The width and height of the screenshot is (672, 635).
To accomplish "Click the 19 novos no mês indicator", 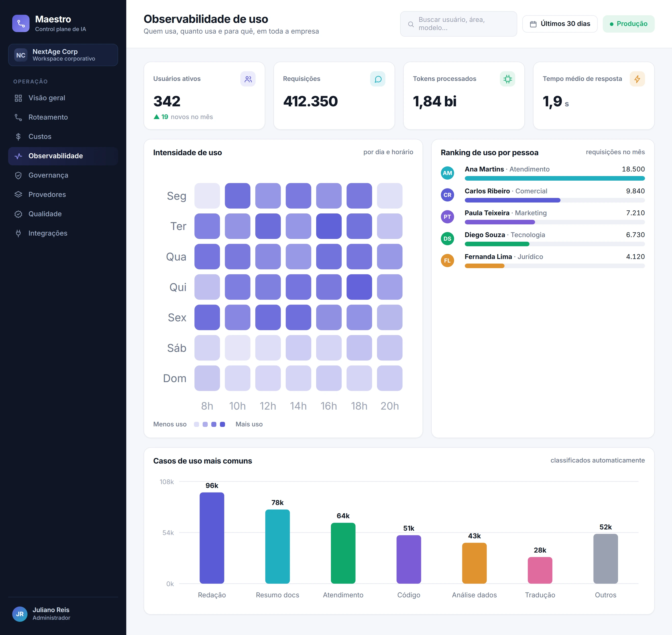I will [183, 117].
